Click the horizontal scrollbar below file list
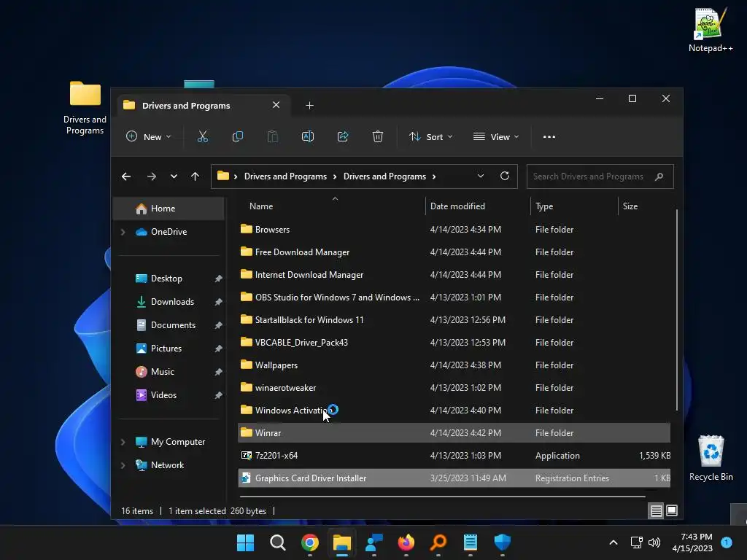Screen dimensions: 747x560 pyautogui.click(x=443, y=497)
